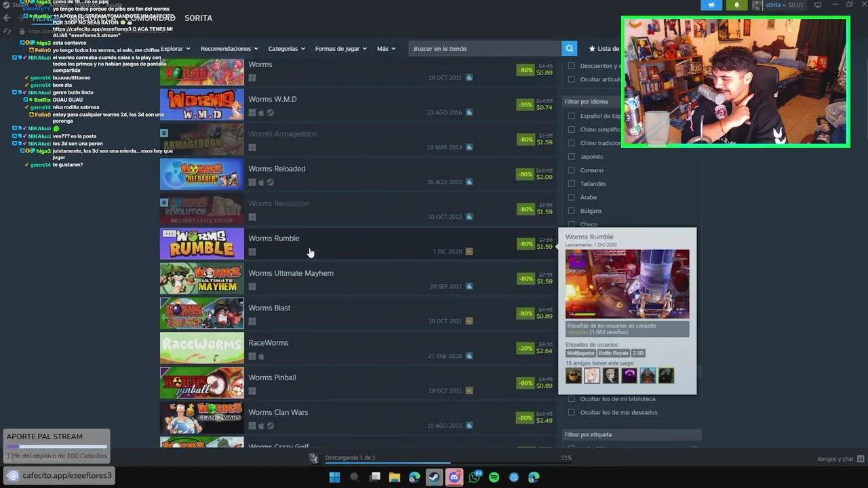This screenshot has width=868, height=488.
Task: Click the icon beside 27 ENE 2026 date
Action: (x=469, y=356)
